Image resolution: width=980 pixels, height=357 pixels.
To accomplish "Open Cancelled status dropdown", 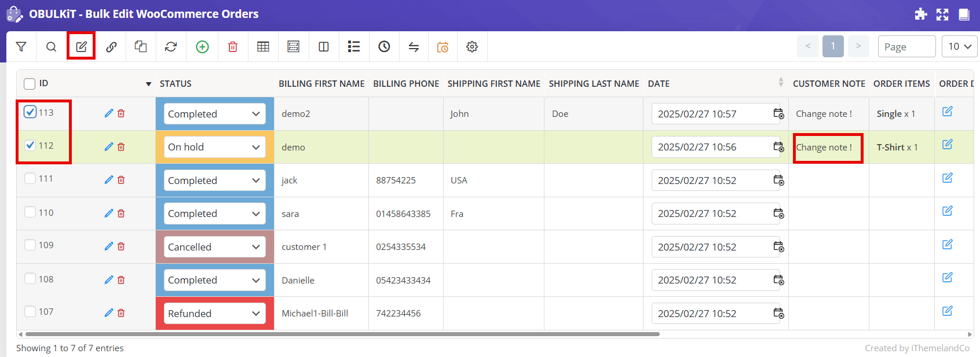I will click(x=215, y=247).
